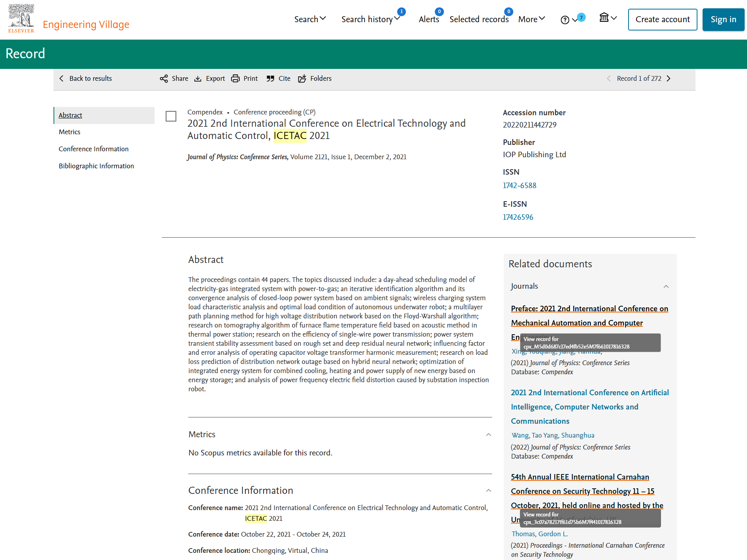Click Search history badge showing 1
747x560 pixels.
(x=401, y=11)
